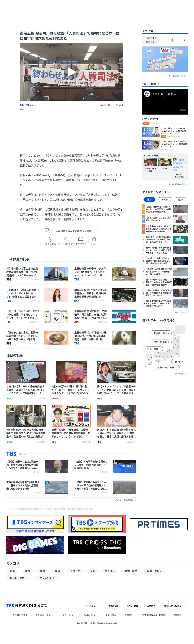Click the crown icon next to アクセスランキング
Image resolution: width=194 pixels, height=644 pixels.
[x=169, y=192]
